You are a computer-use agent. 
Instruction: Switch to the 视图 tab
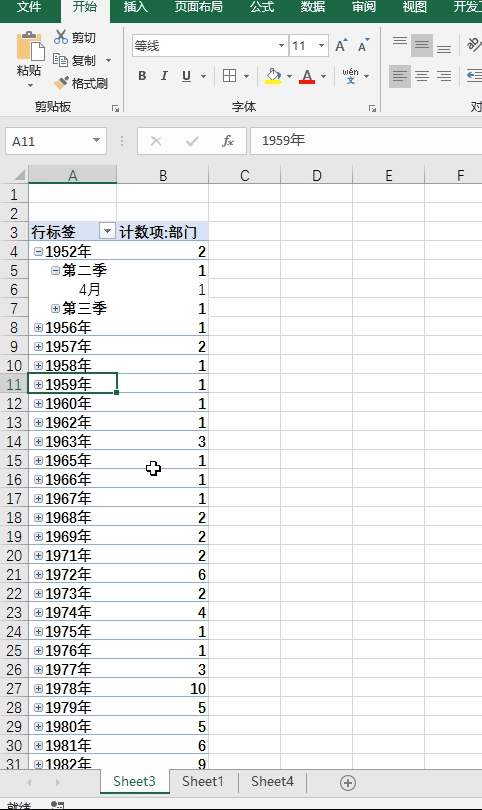coord(414,7)
